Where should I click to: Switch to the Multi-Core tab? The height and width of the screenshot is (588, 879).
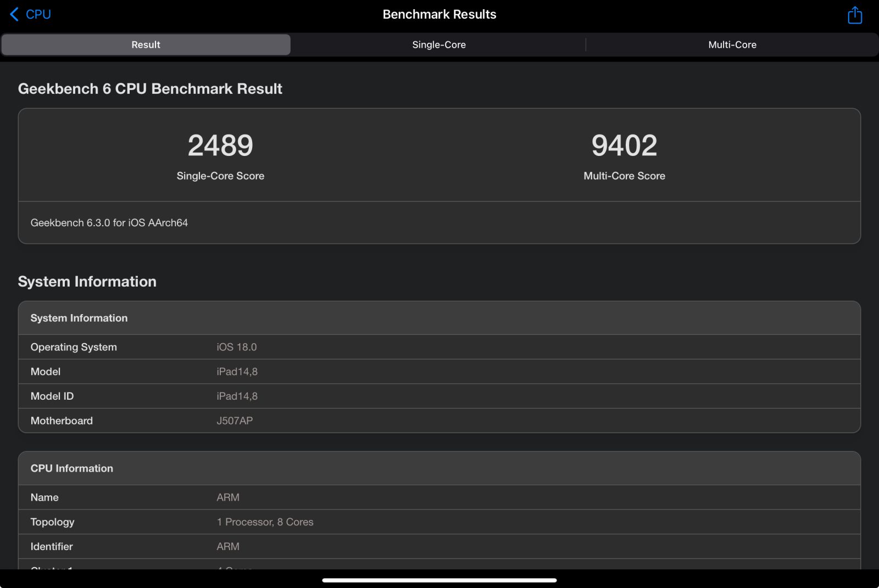point(732,44)
